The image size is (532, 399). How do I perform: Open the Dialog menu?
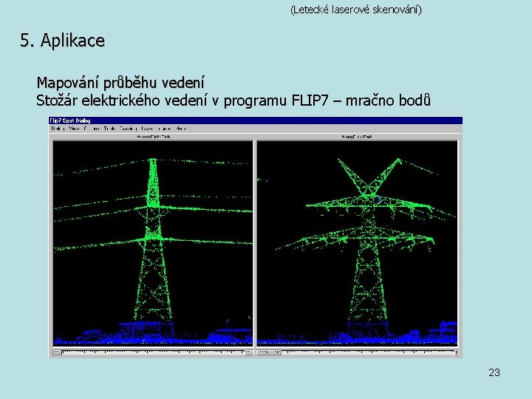click(x=58, y=129)
